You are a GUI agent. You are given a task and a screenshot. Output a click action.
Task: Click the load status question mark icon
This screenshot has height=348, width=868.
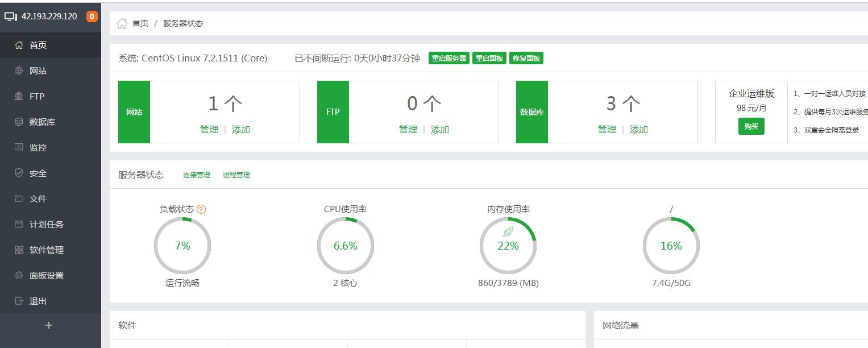point(201,209)
